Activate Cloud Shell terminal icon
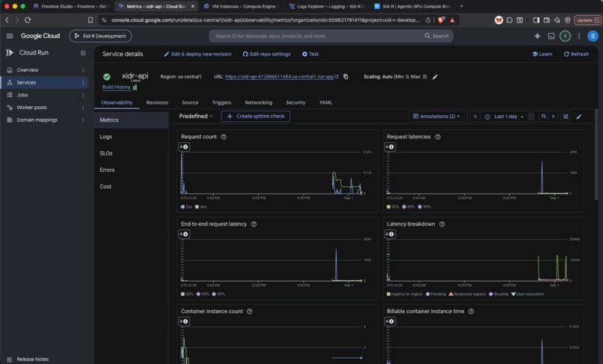603x364 pixels. tap(551, 36)
